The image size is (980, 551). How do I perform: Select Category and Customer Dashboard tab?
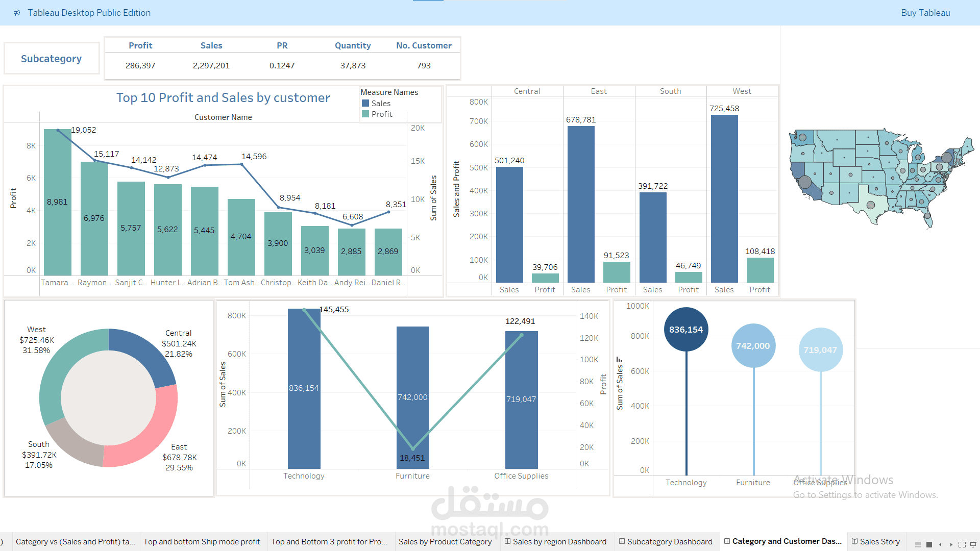pos(783,541)
